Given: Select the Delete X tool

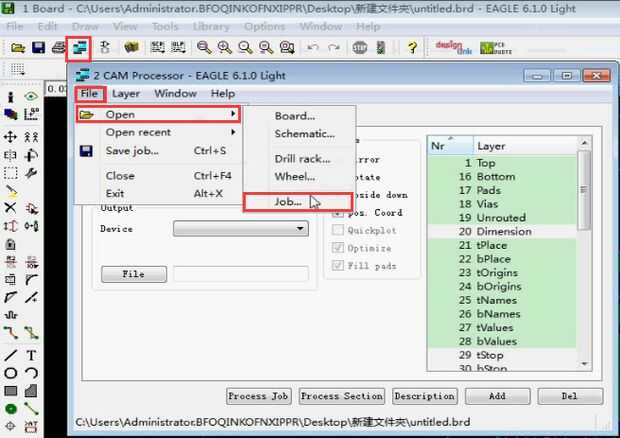Looking at the screenshot, I should 10,207.
